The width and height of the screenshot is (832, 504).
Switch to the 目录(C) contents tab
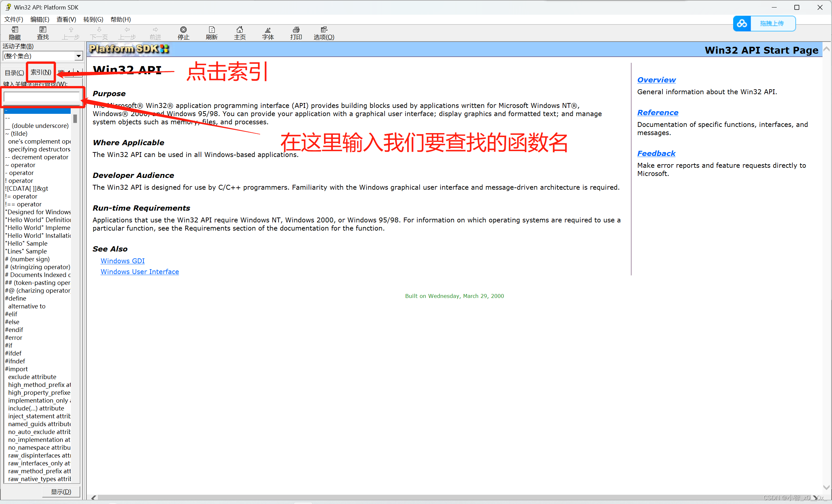tap(14, 73)
